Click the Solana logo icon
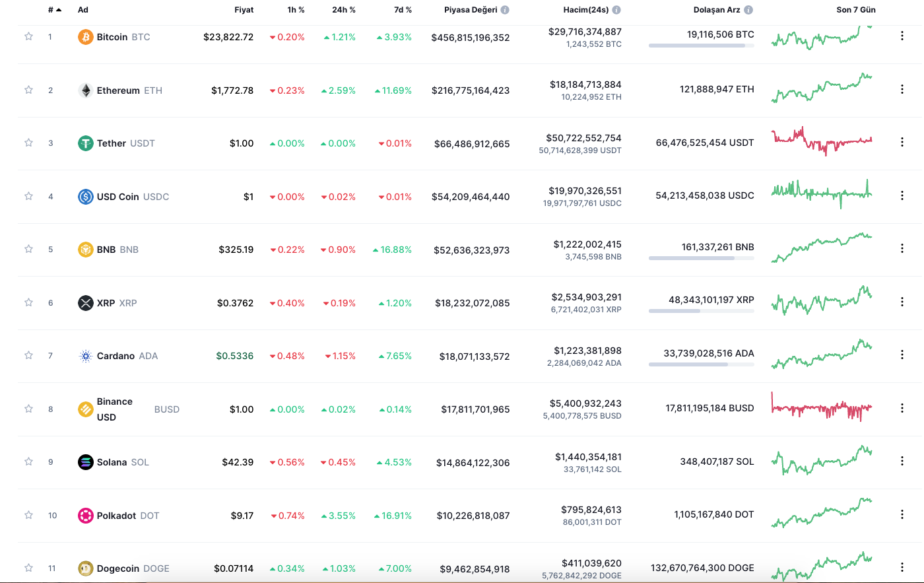This screenshot has height=583, width=924. click(86, 462)
